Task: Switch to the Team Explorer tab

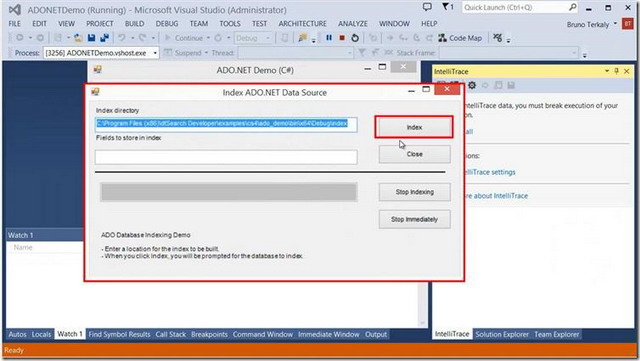Action: [556, 334]
